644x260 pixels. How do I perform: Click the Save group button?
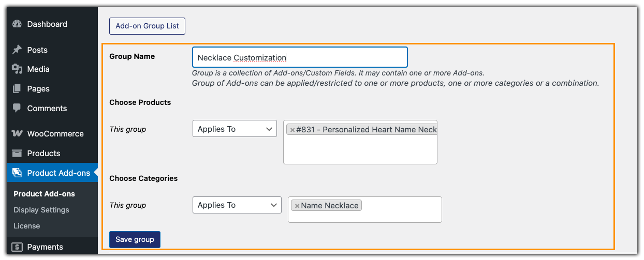coord(135,239)
